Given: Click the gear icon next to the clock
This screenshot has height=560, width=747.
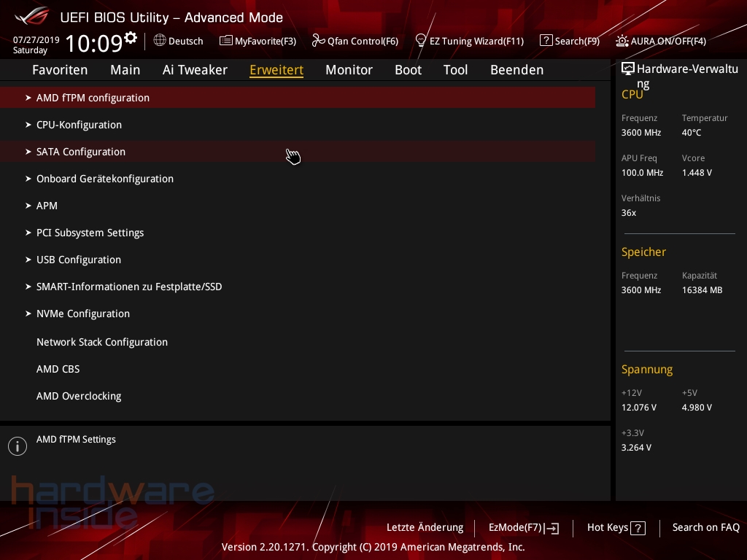Looking at the screenshot, I should click(x=131, y=37).
